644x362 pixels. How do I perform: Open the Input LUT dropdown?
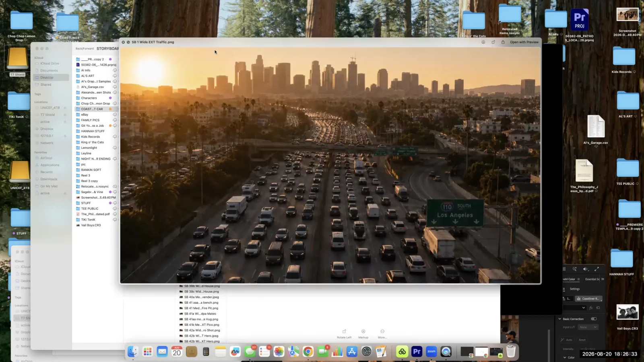point(588,327)
